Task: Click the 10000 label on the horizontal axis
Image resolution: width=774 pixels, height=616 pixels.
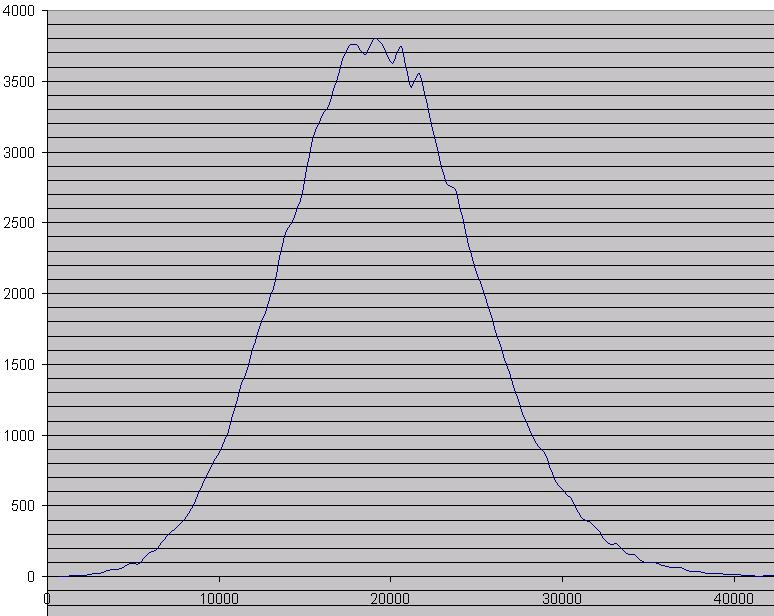Action: coord(219,599)
